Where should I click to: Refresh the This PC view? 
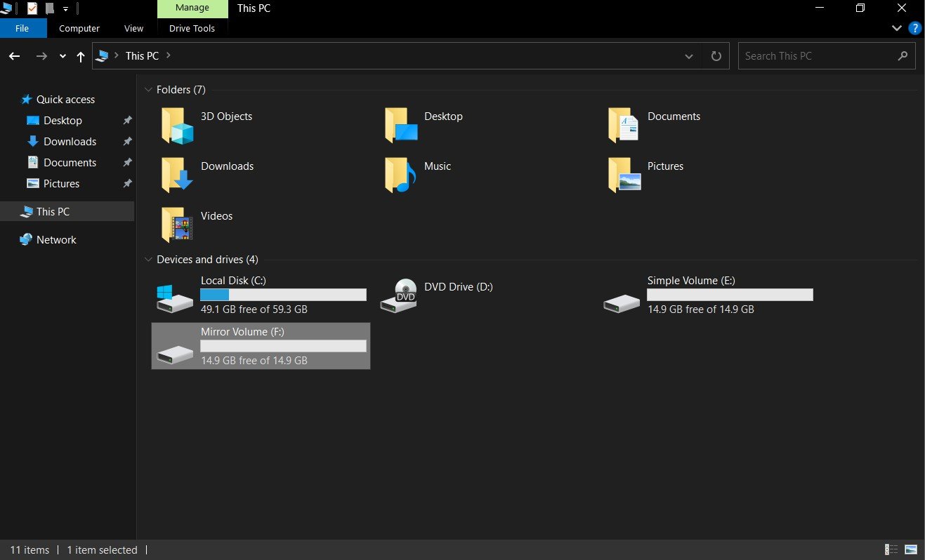click(x=716, y=56)
